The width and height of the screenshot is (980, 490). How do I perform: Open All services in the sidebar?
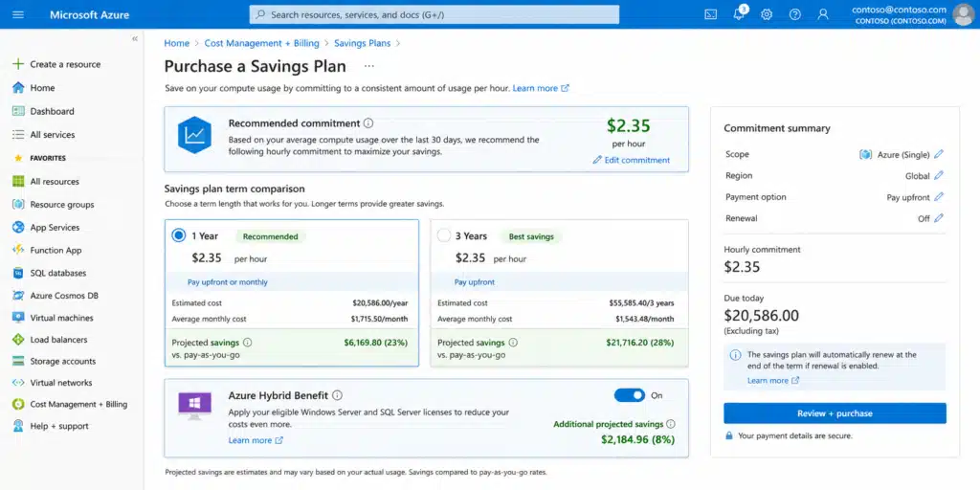[53, 134]
